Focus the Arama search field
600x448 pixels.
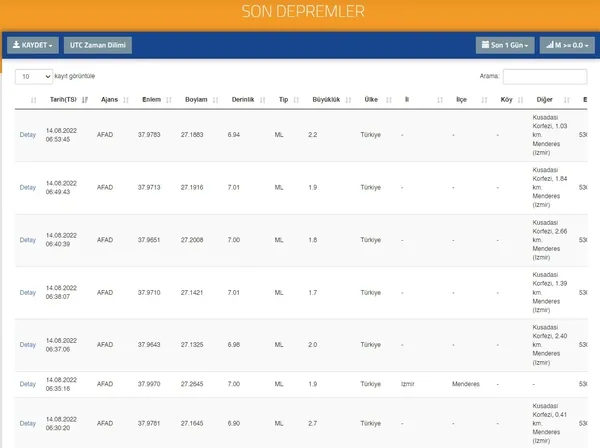pos(544,76)
